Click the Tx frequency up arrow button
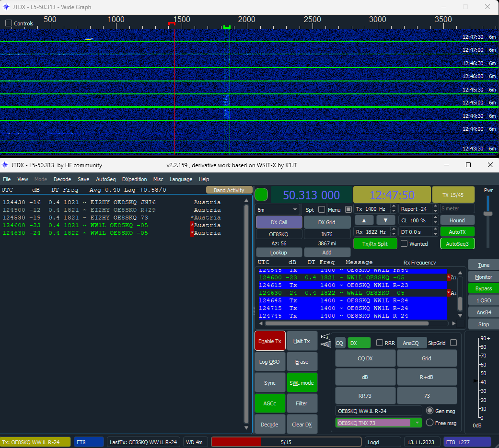499x448 pixels. 364,220
